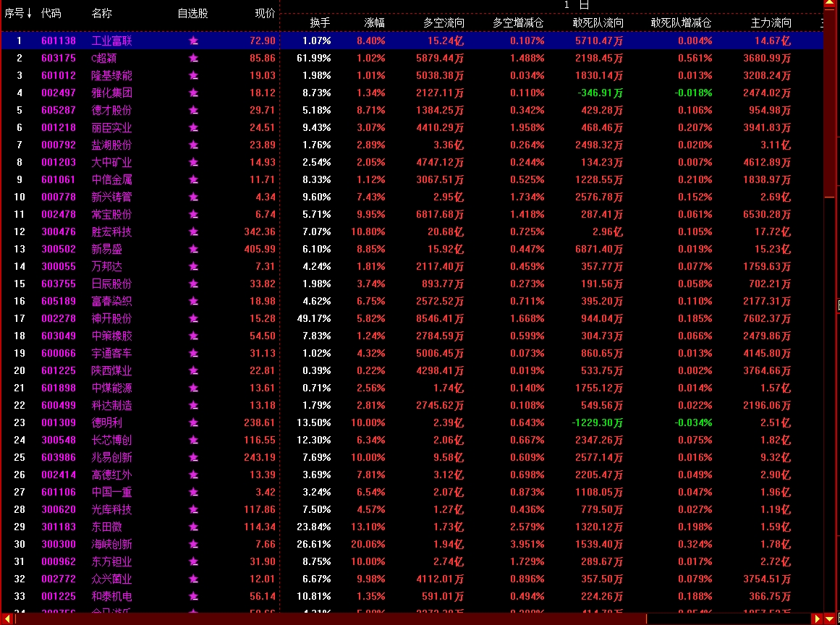Select stock name 中煤能源
The height and width of the screenshot is (625, 840).
111,388
